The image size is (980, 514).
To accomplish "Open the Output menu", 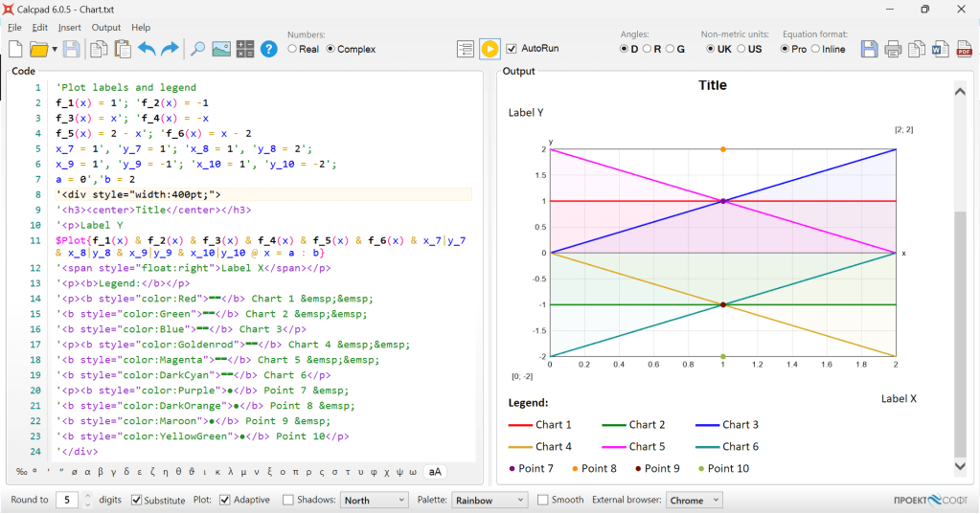I will pos(106,28).
